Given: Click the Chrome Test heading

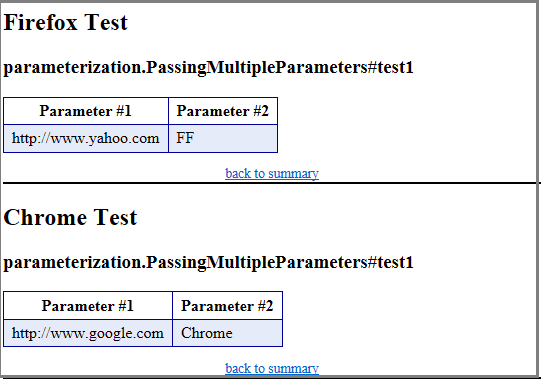Looking at the screenshot, I should [70, 217].
